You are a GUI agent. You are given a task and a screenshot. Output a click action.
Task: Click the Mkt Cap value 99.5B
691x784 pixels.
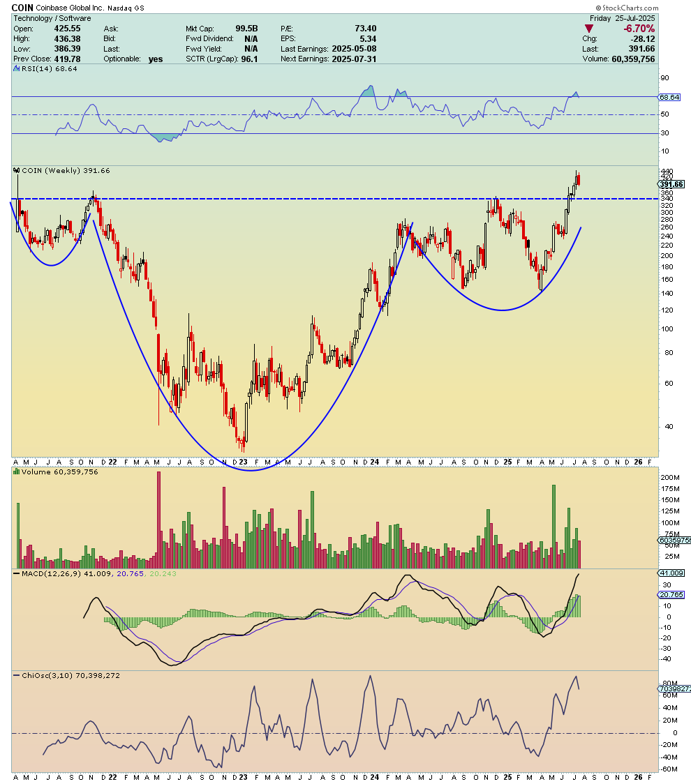point(246,29)
